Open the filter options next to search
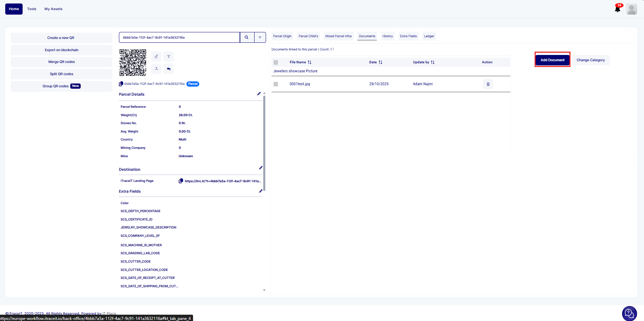Viewport: 644px width, 321px height. 260,38
